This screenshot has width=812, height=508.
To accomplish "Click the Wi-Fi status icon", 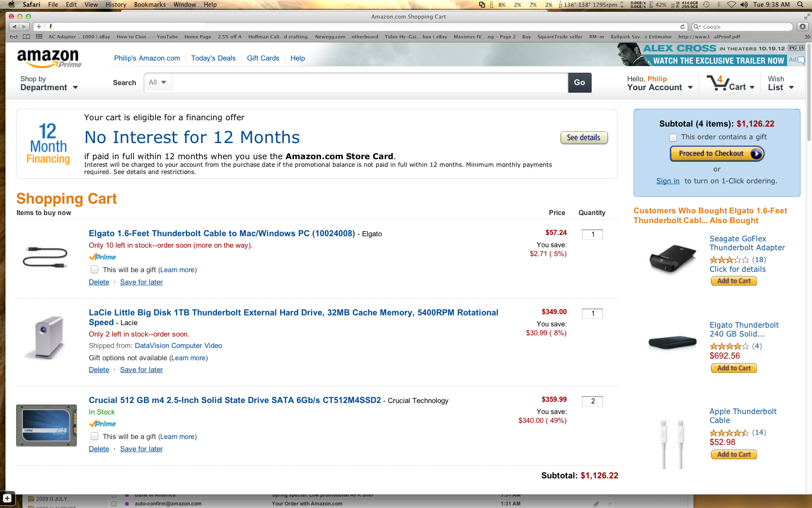I will pyautogui.click(x=731, y=5).
